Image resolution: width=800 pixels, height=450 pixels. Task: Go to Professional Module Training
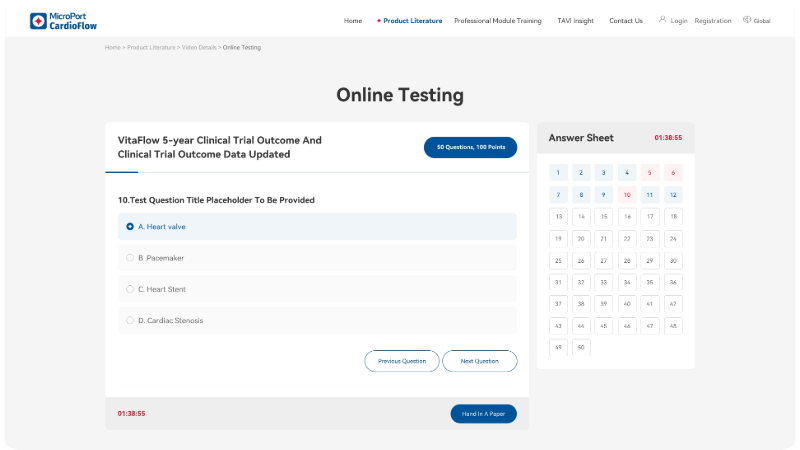(499, 21)
